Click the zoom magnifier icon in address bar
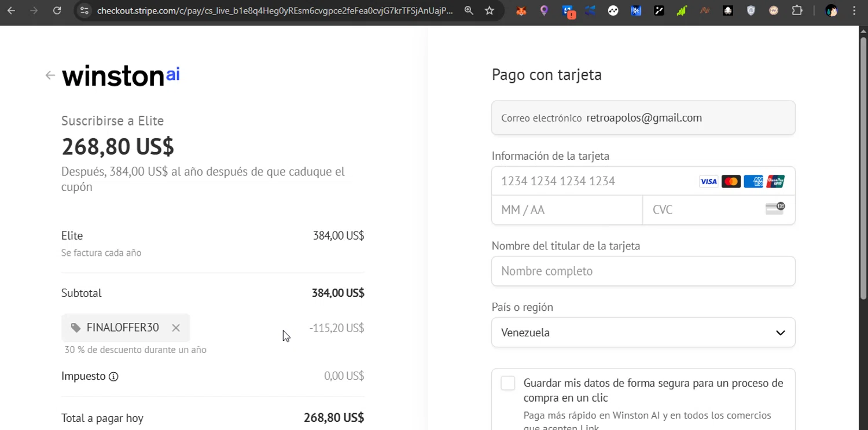The width and height of the screenshot is (868, 430). [x=469, y=10]
